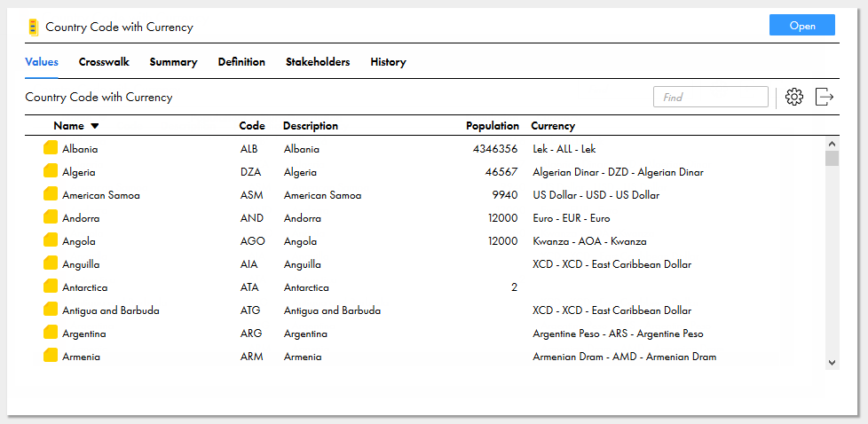Click the US Dollar - USD currency cell

(596, 195)
